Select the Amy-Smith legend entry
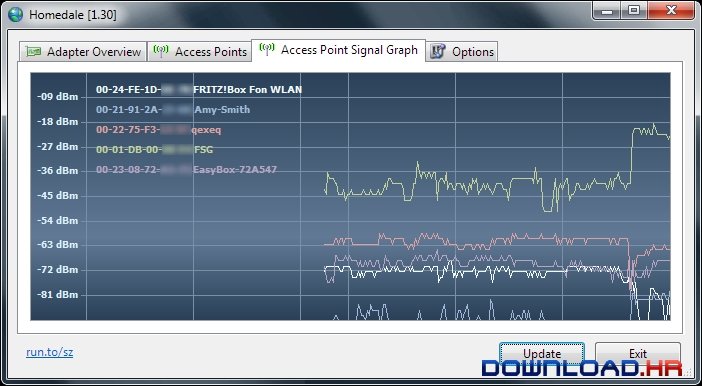 coord(173,109)
